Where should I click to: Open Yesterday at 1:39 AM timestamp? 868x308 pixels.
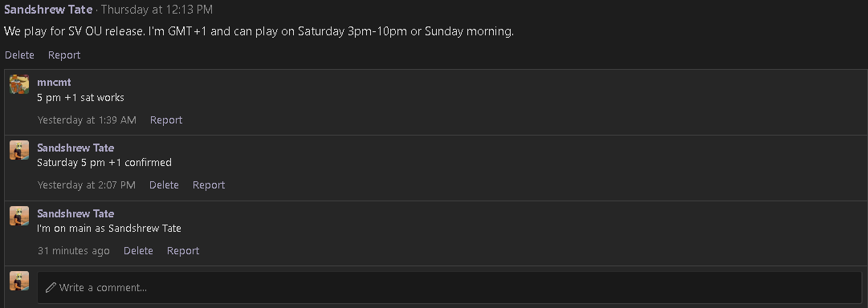(87, 120)
